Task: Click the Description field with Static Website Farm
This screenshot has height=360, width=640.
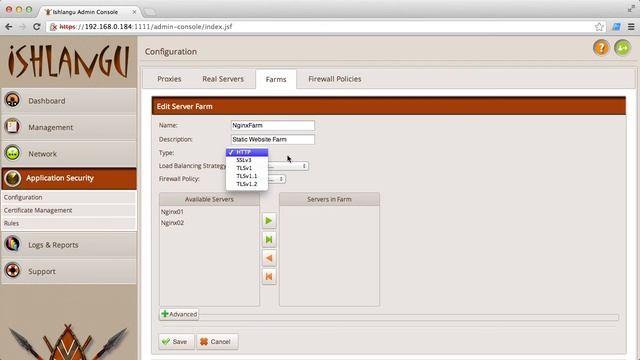Action: pos(273,139)
